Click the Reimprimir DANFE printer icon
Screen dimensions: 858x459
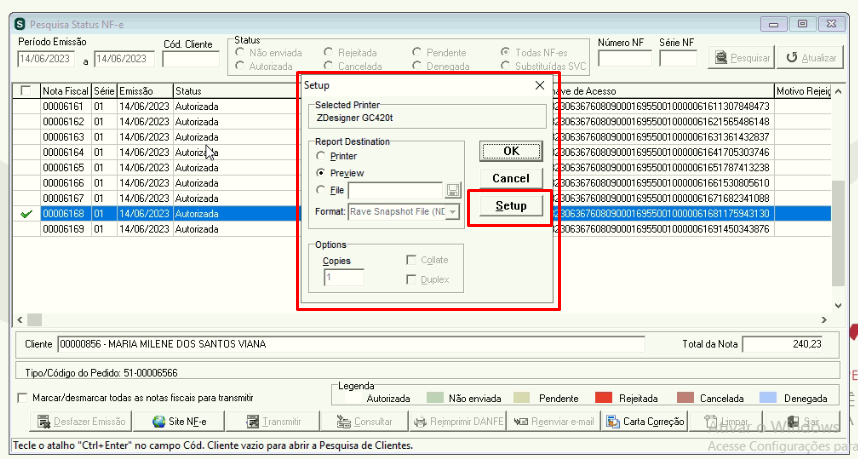coord(420,422)
